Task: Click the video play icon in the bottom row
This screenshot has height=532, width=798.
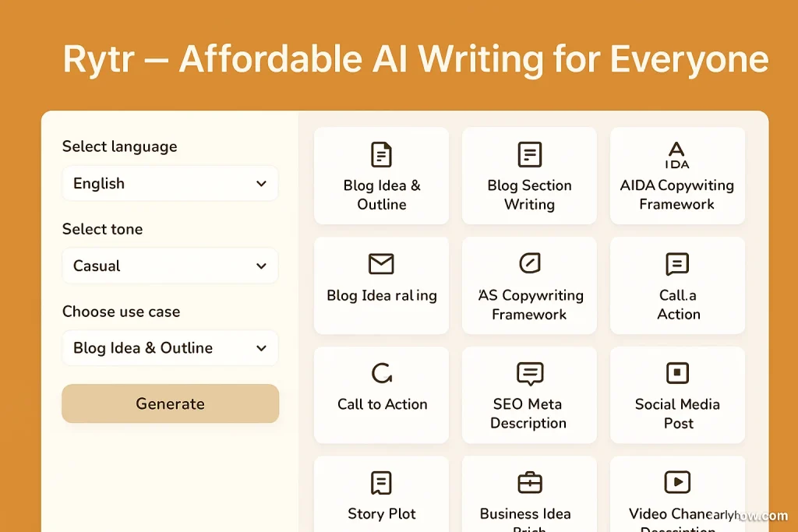Action: [677, 483]
